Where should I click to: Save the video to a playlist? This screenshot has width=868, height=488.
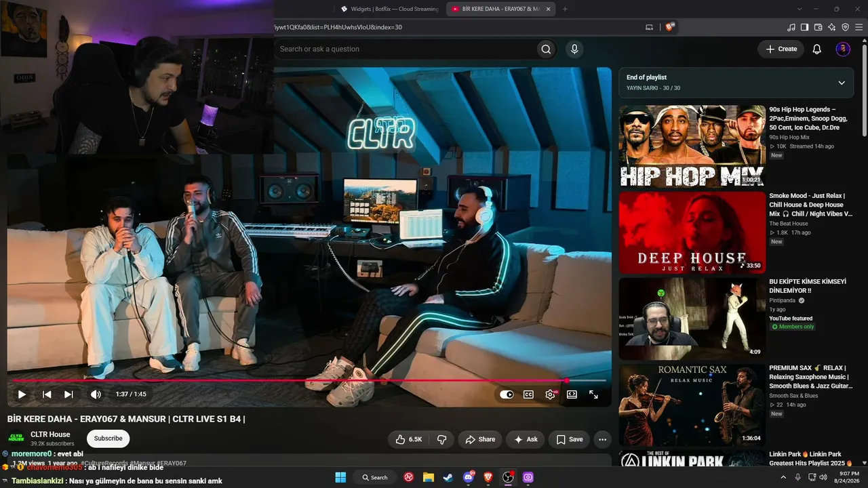[569, 439]
